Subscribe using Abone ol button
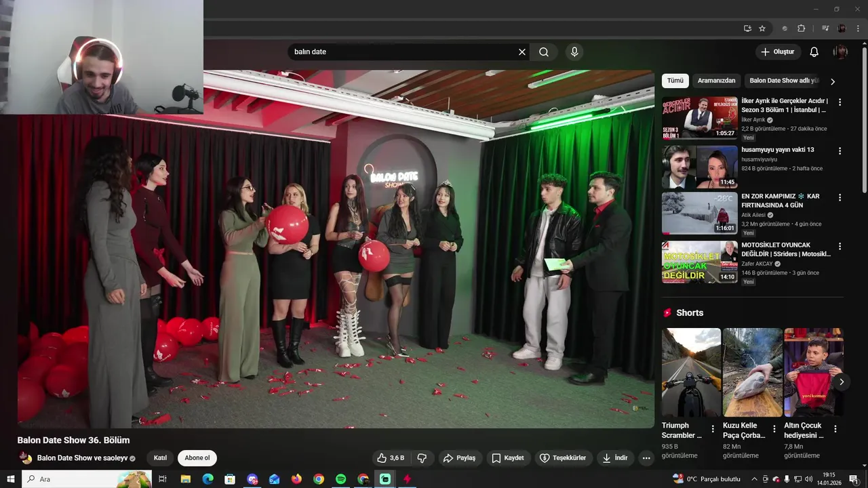This screenshot has width=868, height=488. coord(197,458)
